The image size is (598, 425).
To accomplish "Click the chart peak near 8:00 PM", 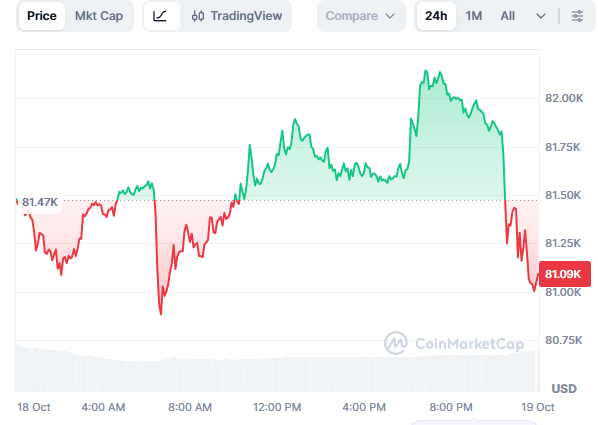I will [426, 71].
